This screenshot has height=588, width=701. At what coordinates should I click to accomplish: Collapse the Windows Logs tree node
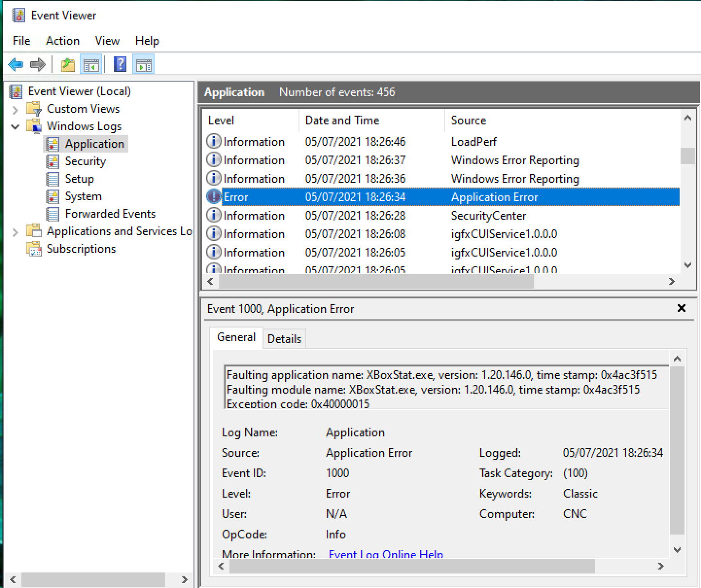[x=15, y=127]
